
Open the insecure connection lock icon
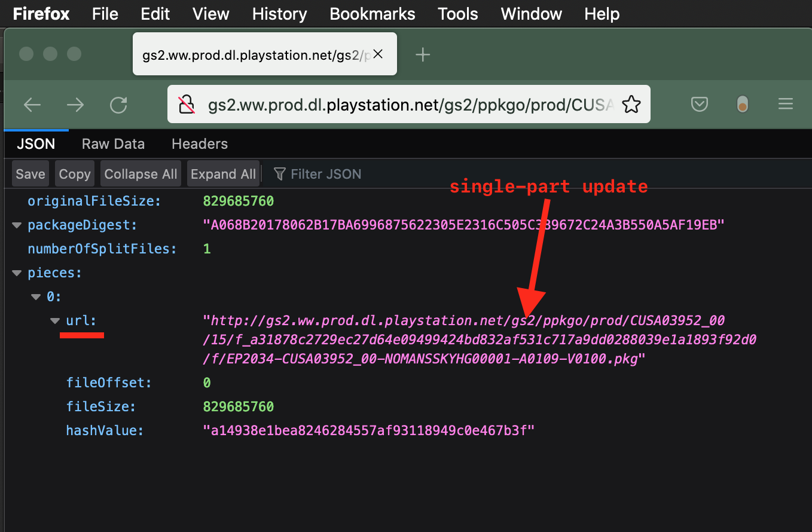(187, 105)
